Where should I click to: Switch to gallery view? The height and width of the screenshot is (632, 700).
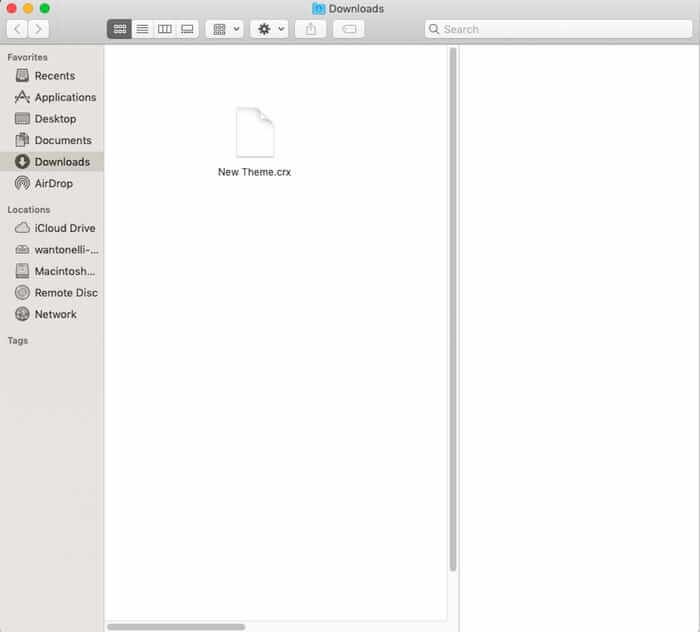(188, 29)
